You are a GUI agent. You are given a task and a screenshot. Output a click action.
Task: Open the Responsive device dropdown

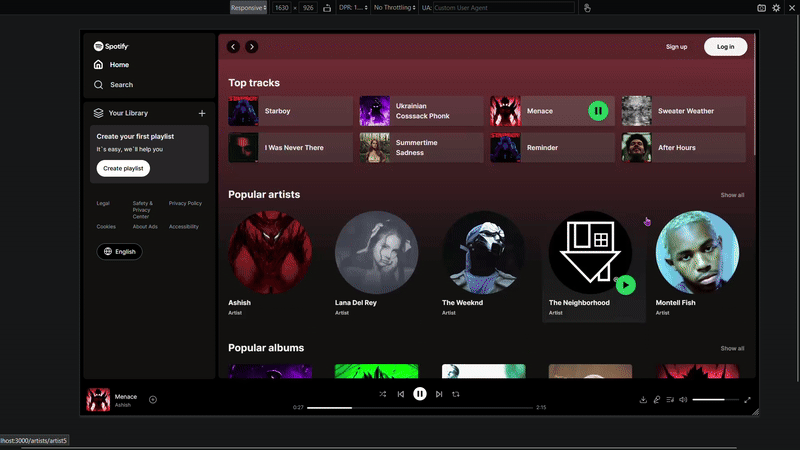pyautogui.click(x=248, y=8)
